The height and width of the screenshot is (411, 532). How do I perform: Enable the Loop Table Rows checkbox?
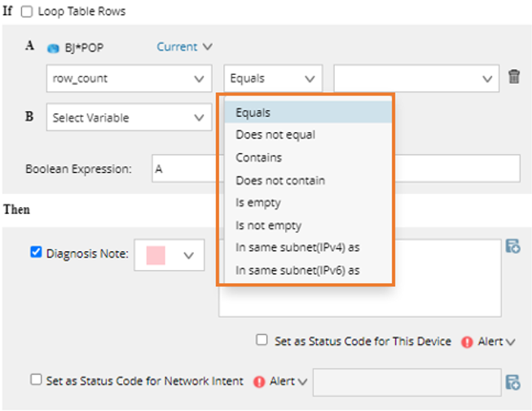coord(27,12)
